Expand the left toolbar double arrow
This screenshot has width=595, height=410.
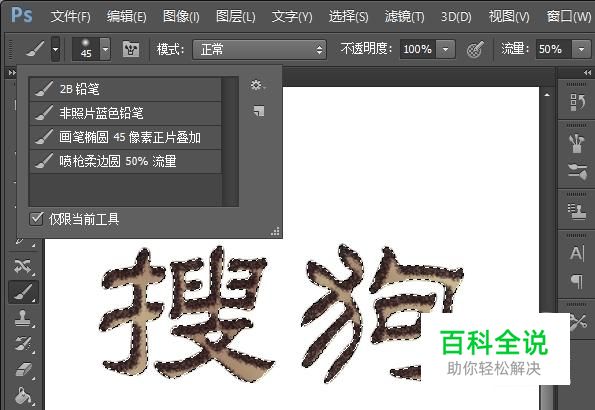coord(12,72)
